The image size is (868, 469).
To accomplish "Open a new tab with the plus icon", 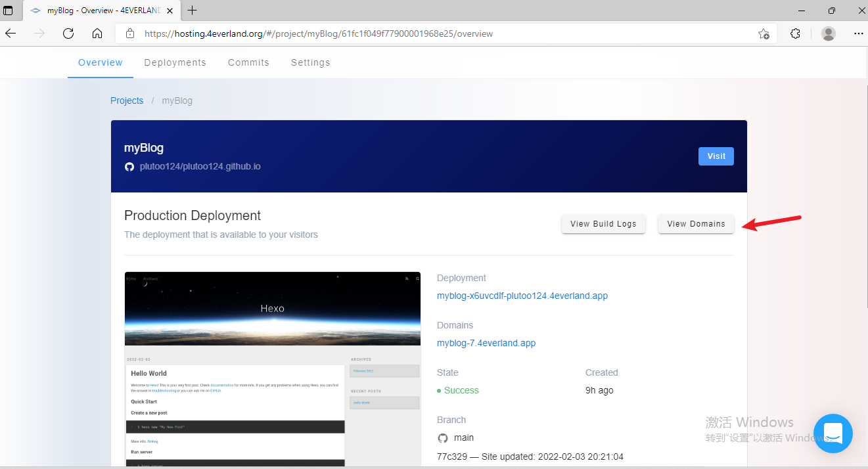I will 192,11.
